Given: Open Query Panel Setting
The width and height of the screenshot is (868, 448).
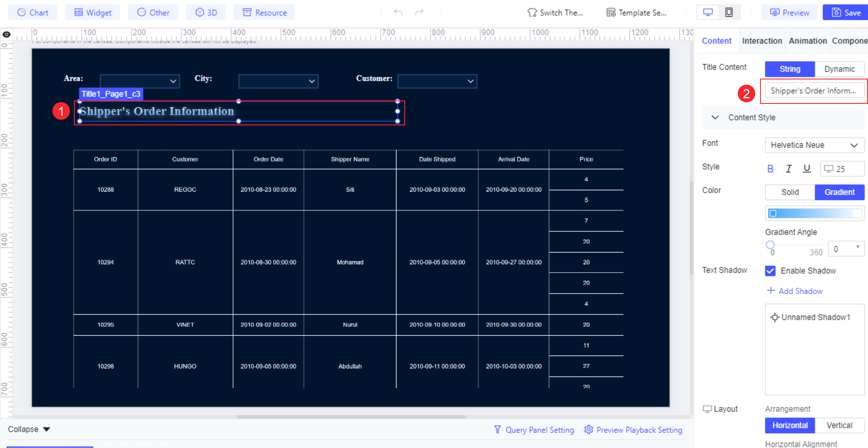Looking at the screenshot, I should tap(534, 430).
